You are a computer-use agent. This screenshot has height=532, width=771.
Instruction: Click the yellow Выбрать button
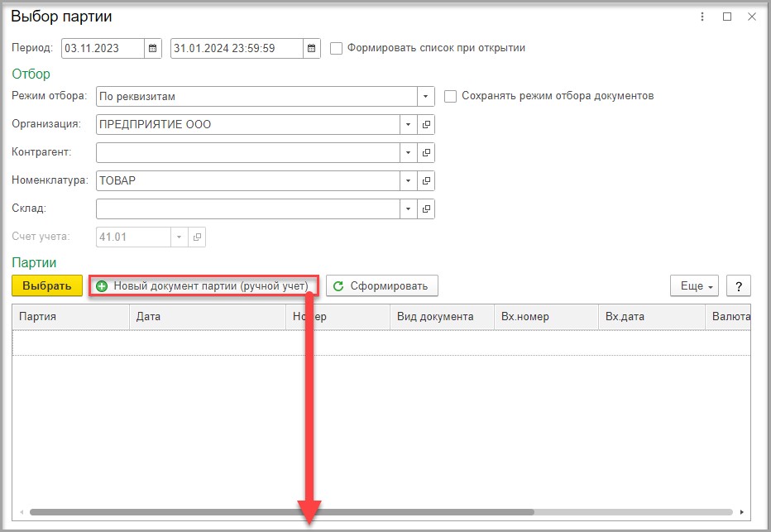coord(47,285)
